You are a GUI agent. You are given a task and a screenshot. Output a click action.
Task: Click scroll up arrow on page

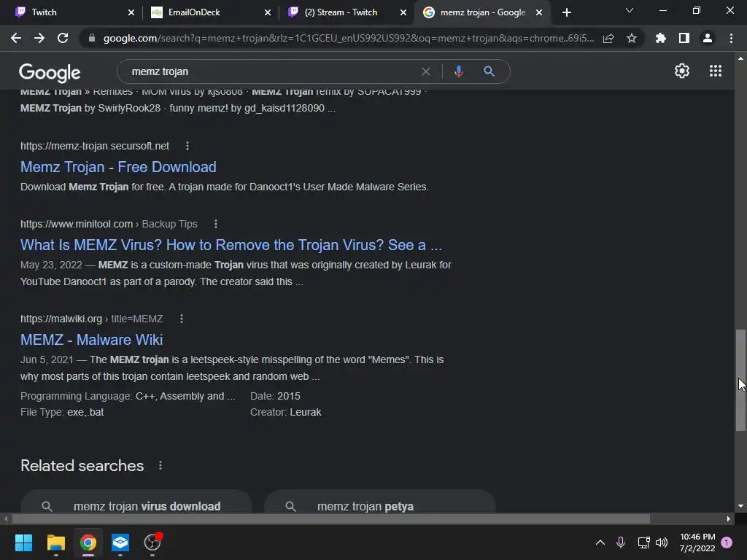point(740,58)
